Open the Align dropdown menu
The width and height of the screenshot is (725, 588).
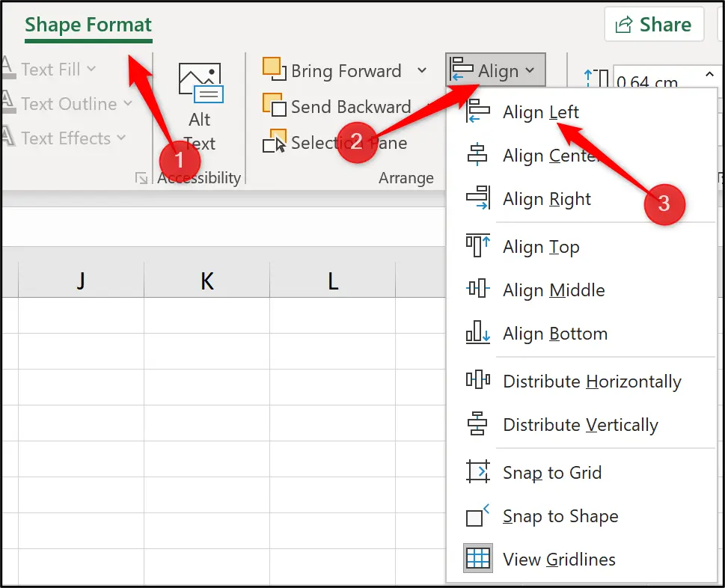(495, 70)
